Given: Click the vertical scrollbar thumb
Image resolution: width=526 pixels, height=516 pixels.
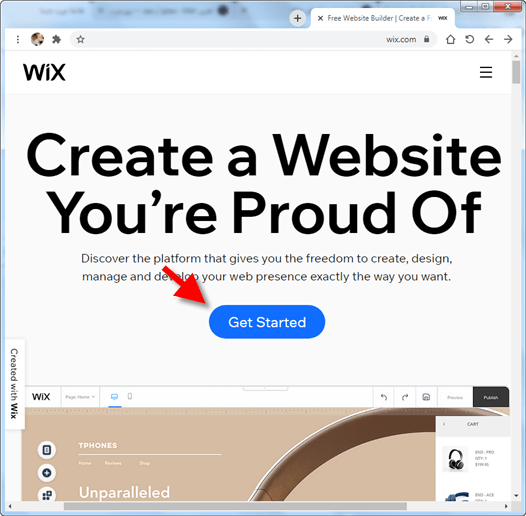Looking at the screenshot, I should coord(516,72).
